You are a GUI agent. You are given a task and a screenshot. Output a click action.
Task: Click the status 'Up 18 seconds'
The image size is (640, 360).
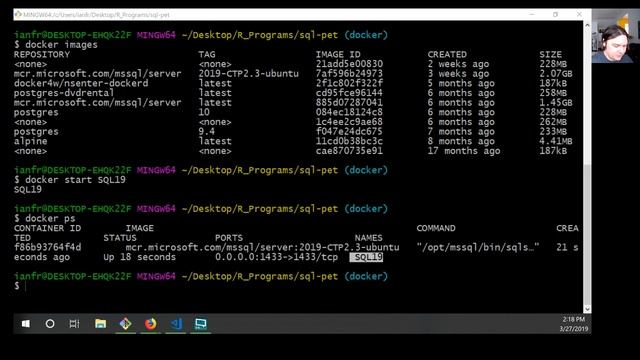tap(139, 257)
